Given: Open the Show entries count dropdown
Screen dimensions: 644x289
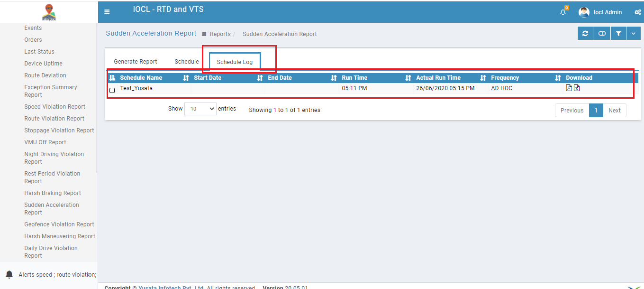Looking at the screenshot, I should pos(200,109).
